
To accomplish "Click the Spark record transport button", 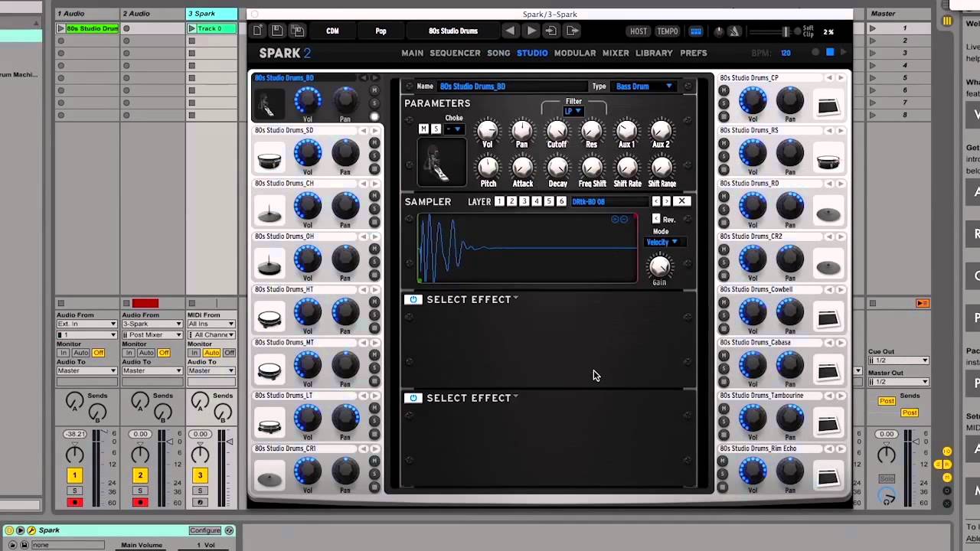I will [x=815, y=52].
